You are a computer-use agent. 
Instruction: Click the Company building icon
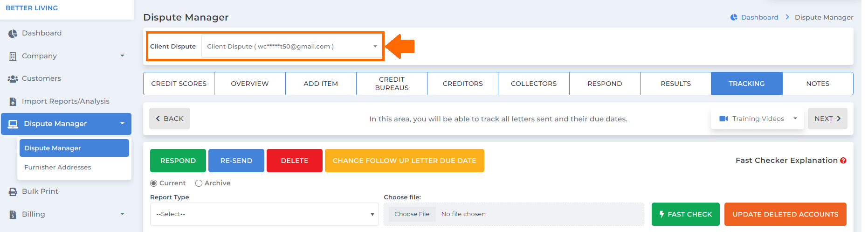13,56
